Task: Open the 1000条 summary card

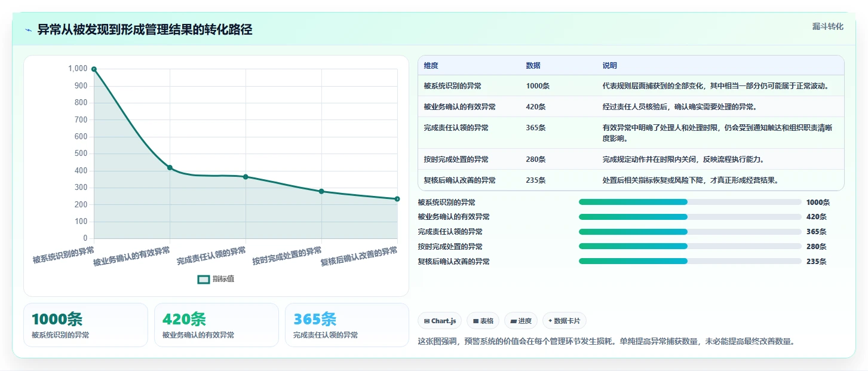Action: [85, 325]
